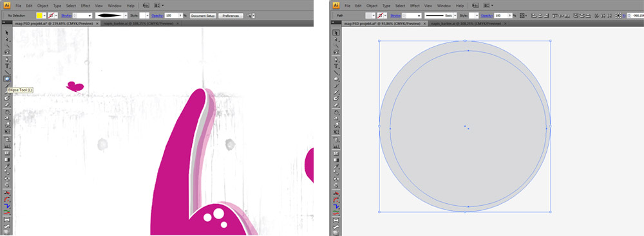644x236 pixels.
Task: Open the Style dropdown in right window
Action: pos(477,15)
